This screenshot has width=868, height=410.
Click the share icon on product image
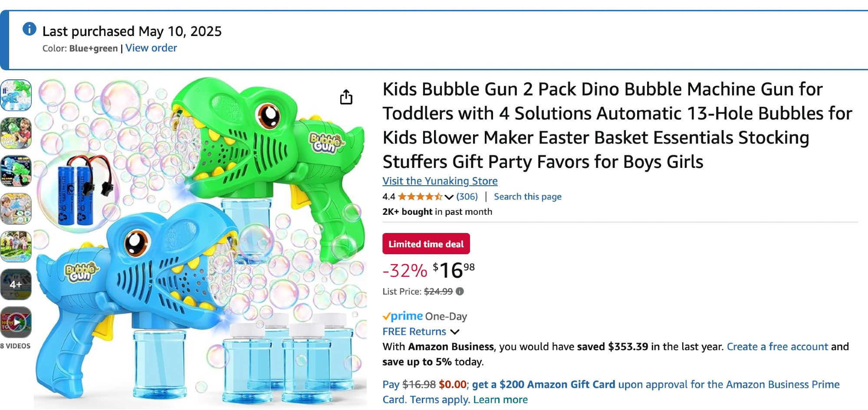pos(346,97)
